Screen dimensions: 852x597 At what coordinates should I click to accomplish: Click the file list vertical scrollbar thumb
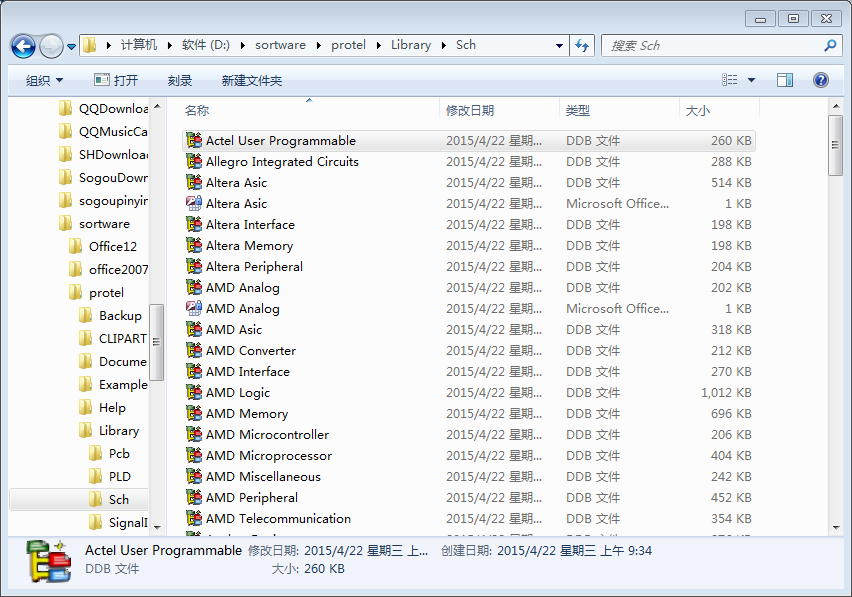pos(836,145)
